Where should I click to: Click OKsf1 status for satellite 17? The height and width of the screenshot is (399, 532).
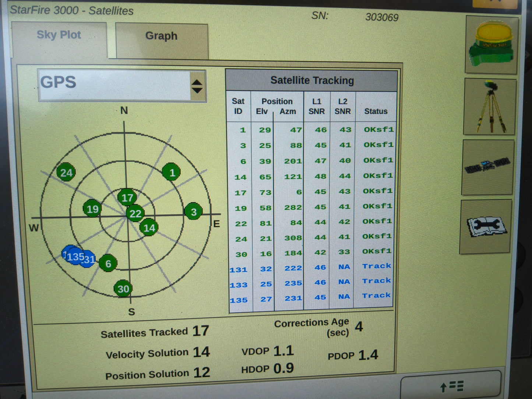tap(378, 191)
